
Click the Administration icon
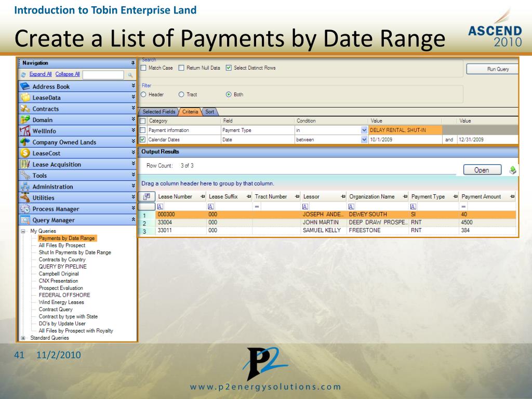coord(25,187)
